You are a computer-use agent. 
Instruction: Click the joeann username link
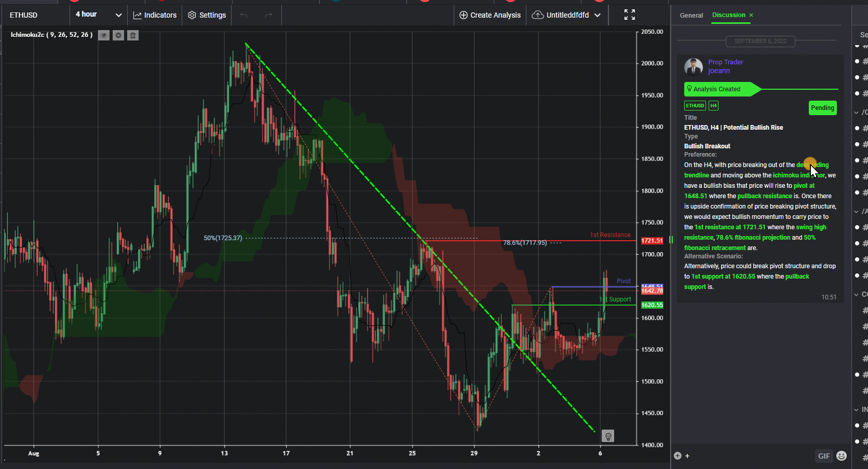point(719,71)
